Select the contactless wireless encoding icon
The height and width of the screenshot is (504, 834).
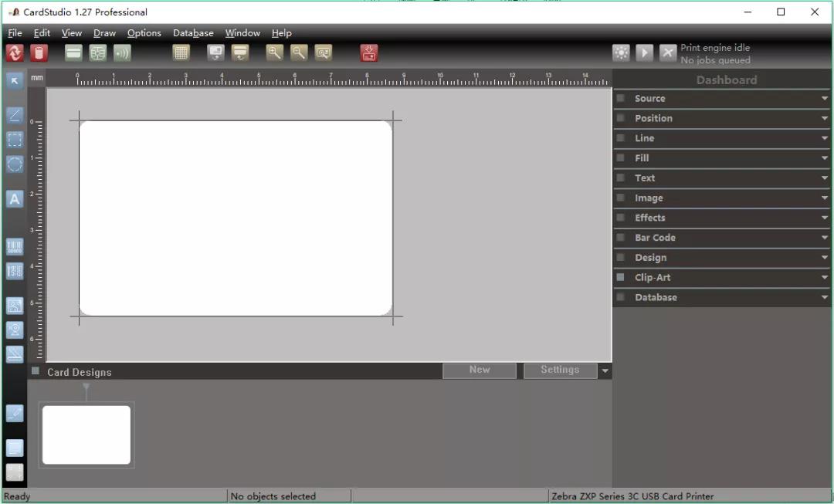[122, 52]
